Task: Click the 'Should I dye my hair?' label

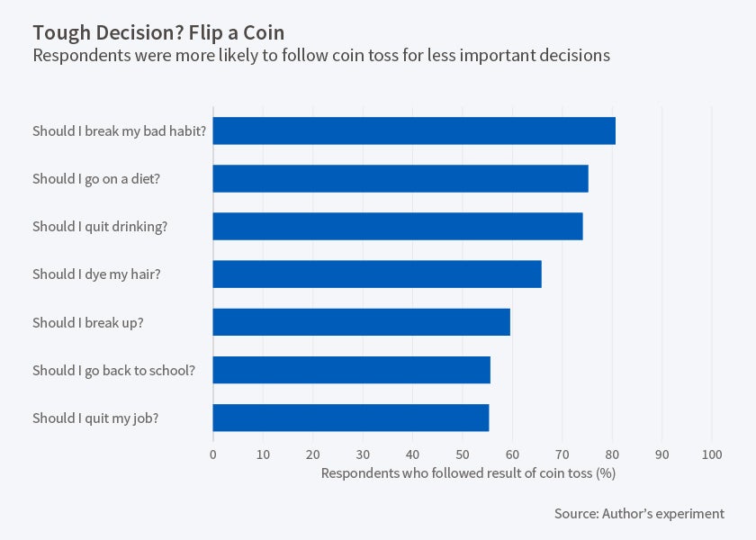Action: pos(96,274)
